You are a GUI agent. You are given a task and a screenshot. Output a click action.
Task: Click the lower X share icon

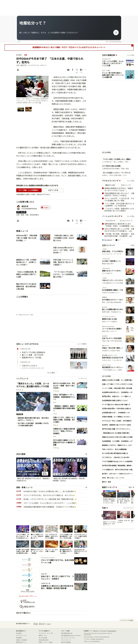[77, 221]
